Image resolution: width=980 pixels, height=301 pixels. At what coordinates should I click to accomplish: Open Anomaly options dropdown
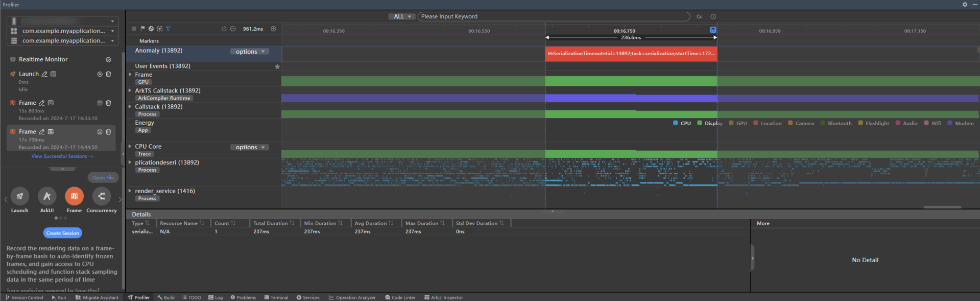pos(249,52)
